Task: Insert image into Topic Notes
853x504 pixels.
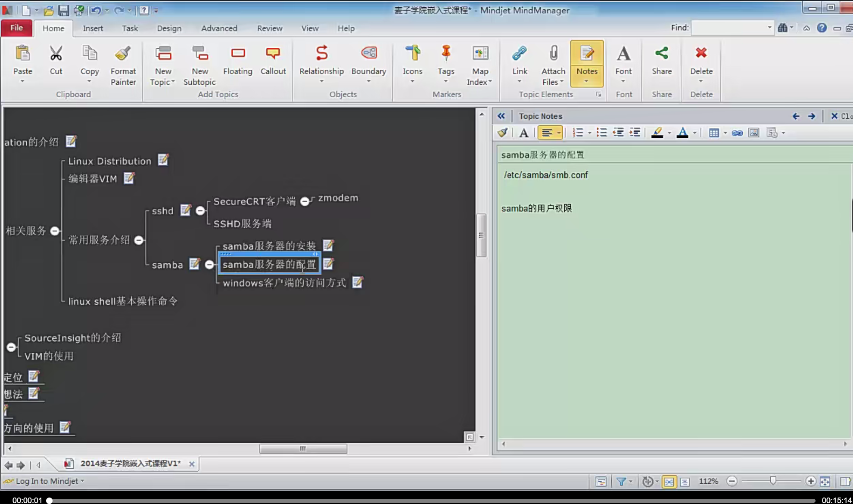Action: coord(753,133)
